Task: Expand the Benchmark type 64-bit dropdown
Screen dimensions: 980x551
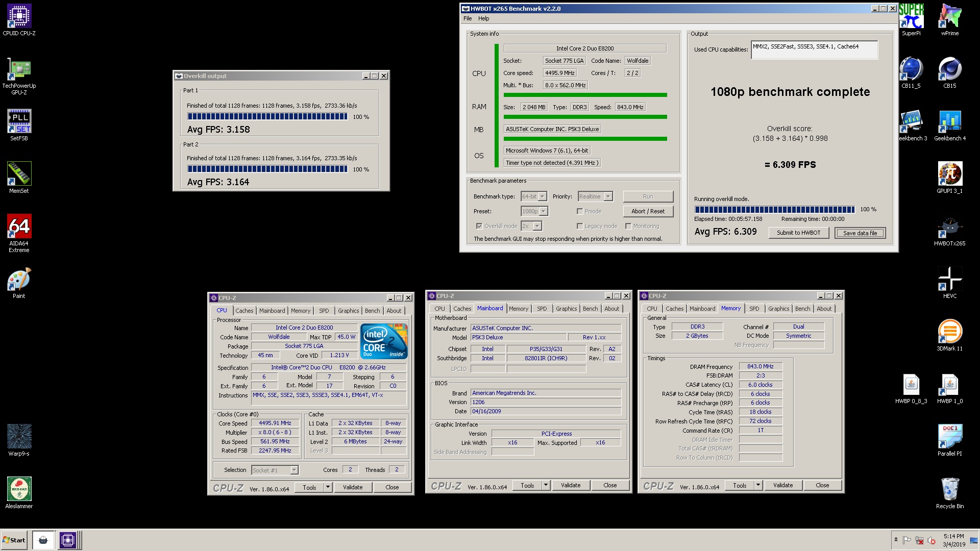Action: 542,196
